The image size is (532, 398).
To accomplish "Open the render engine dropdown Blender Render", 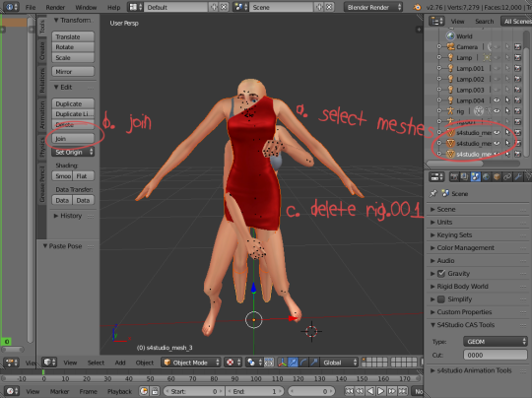I will click(372, 7).
